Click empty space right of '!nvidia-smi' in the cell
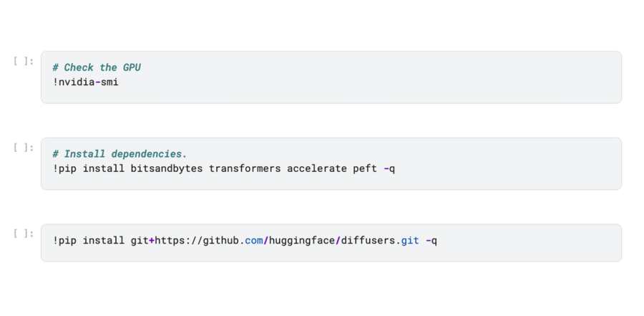Image resolution: width=644 pixels, height=316 pixels. [358, 82]
